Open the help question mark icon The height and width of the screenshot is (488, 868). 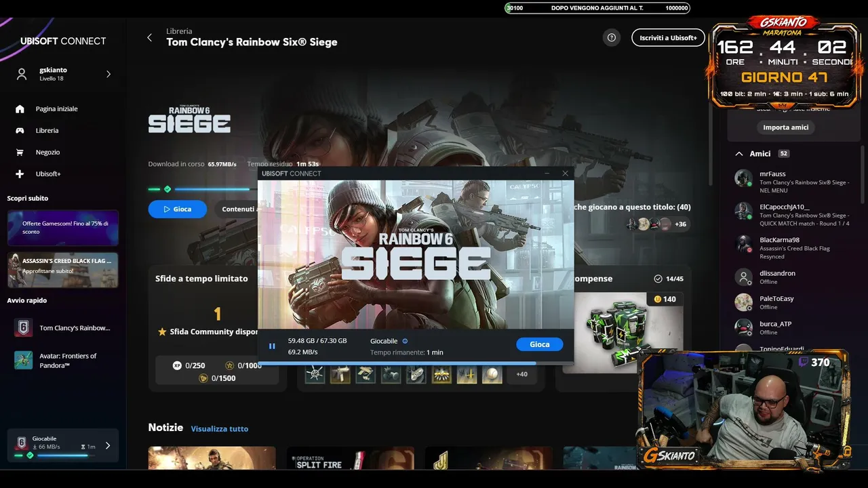pyautogui.click(x=612, y=37)
